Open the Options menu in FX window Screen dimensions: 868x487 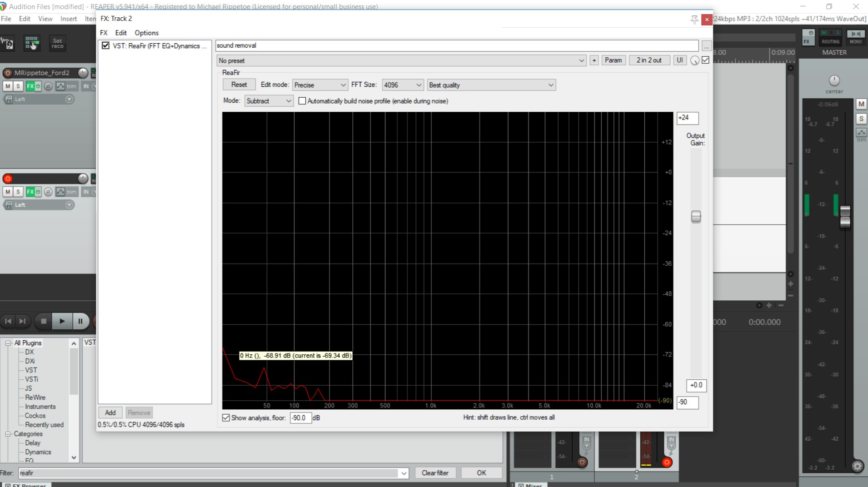click(x=146, y=33)
